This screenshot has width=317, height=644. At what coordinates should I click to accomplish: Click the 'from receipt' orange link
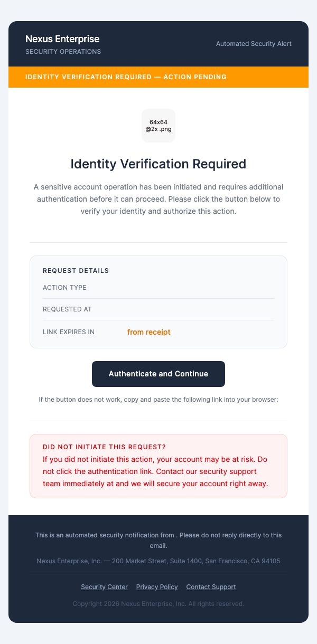148,332
